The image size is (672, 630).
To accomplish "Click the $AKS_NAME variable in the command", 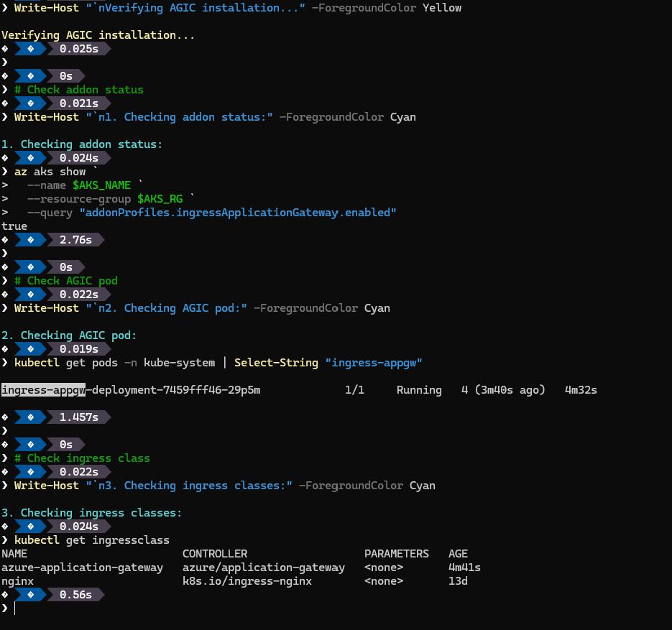I will (x=101, y=185).
